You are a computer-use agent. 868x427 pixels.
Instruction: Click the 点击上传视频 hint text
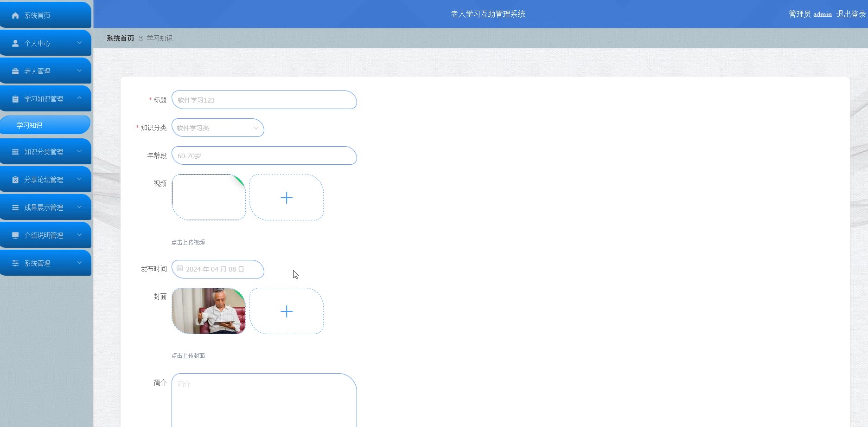188,242
